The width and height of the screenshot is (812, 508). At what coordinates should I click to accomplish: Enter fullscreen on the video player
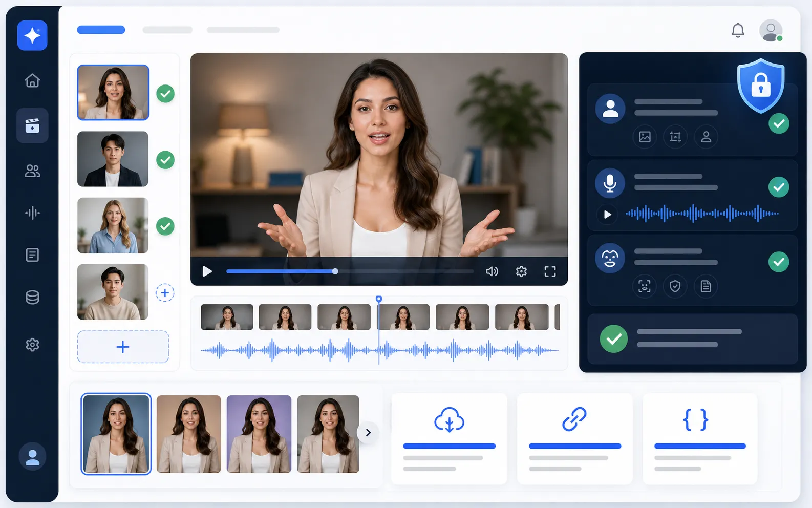[550, 271]
